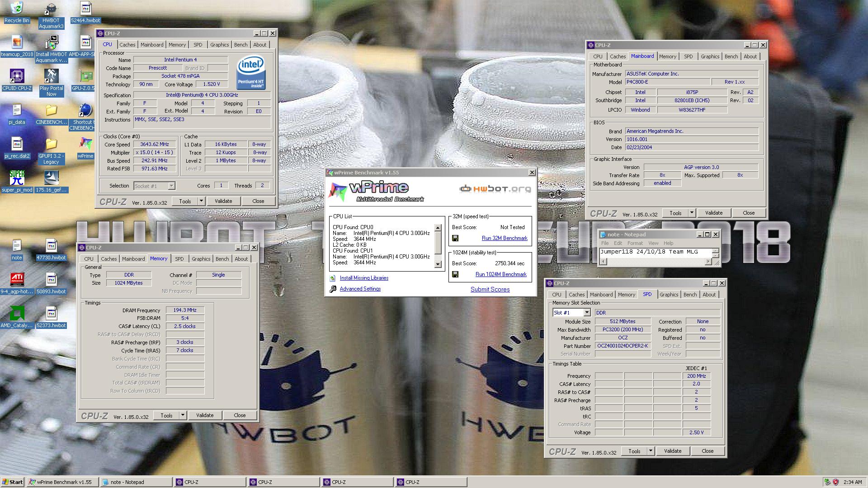
Task: Open 47730.hwbot file icon
Action: coord(51,249)
